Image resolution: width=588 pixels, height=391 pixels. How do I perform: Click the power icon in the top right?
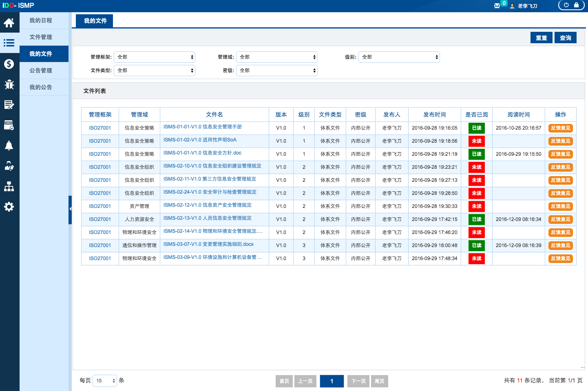(566, 5)
